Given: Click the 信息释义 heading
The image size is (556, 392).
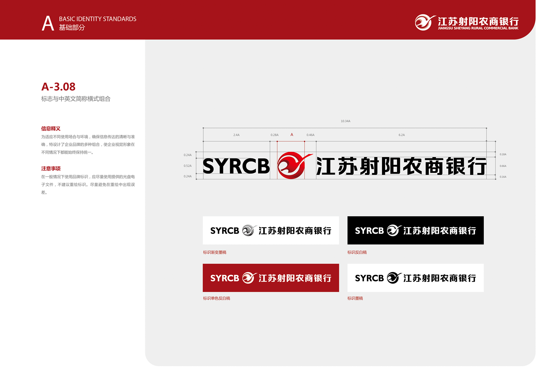Looking at the screenshot, I should pos(51,128).
